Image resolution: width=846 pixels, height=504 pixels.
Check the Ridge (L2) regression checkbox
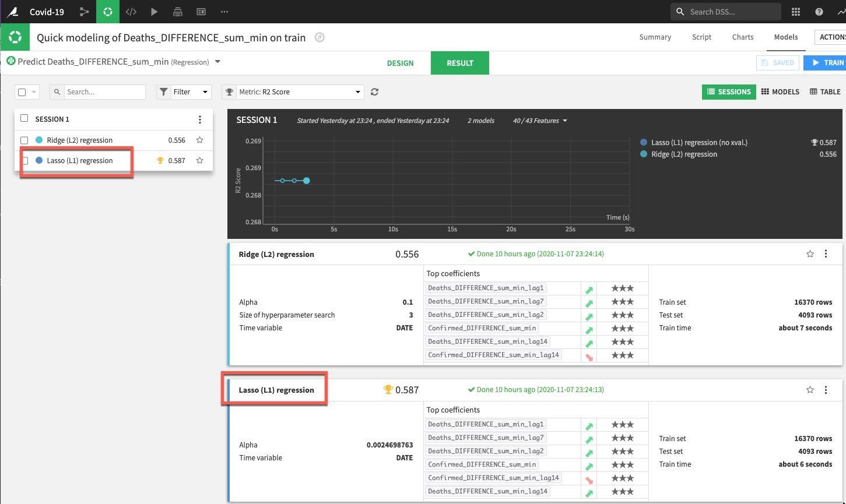[x=24, y=140]
